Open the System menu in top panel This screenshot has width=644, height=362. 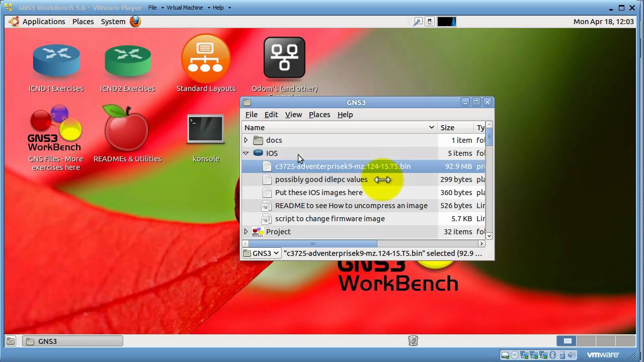(x=113, y=22)
